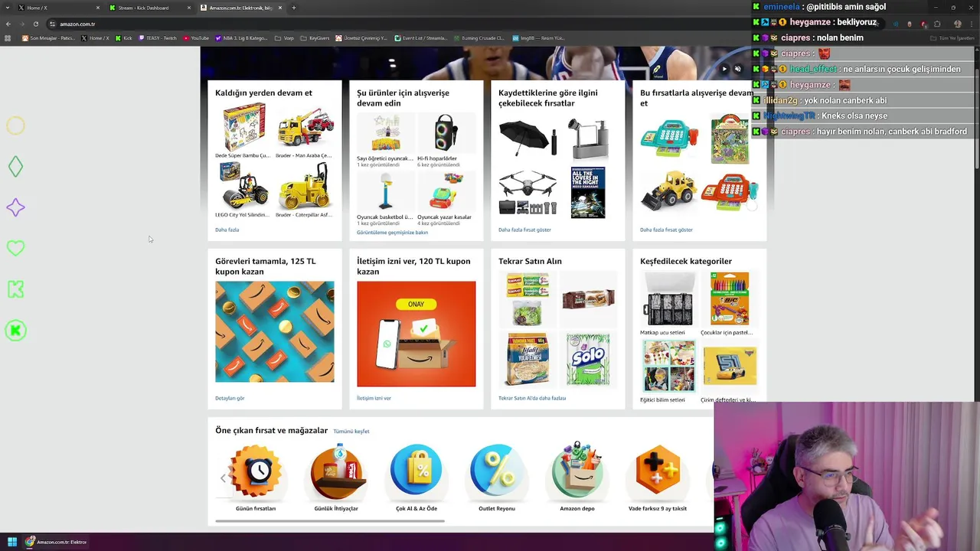This screenshot has width=980, height=551.
Task: Open Sayı öğretici oyuncak thumbnail
Action: point(385,134)
